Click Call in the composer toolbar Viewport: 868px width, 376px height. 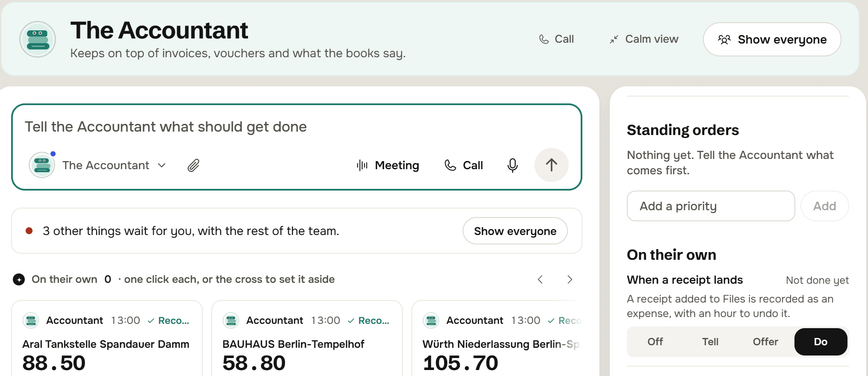click(x=464, y=165)
